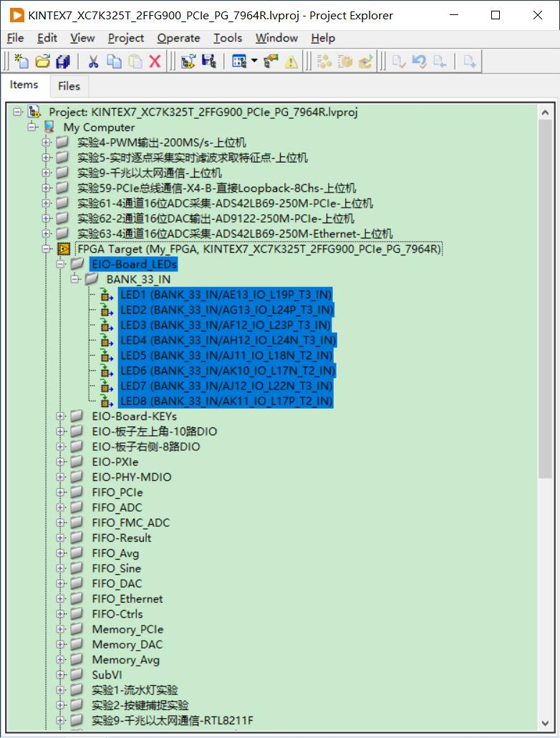Collapse the EIO-Board_LEDs folder

[60, 264]
